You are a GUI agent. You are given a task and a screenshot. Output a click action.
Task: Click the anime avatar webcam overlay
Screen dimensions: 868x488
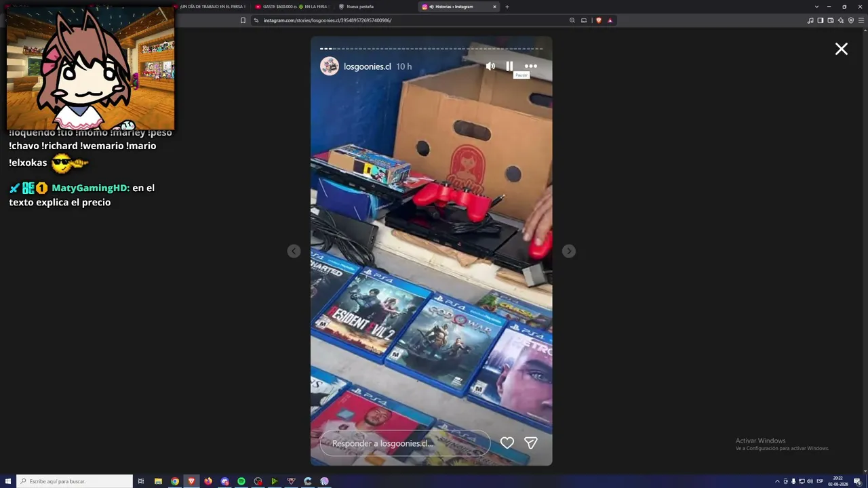tap(90, 68)
